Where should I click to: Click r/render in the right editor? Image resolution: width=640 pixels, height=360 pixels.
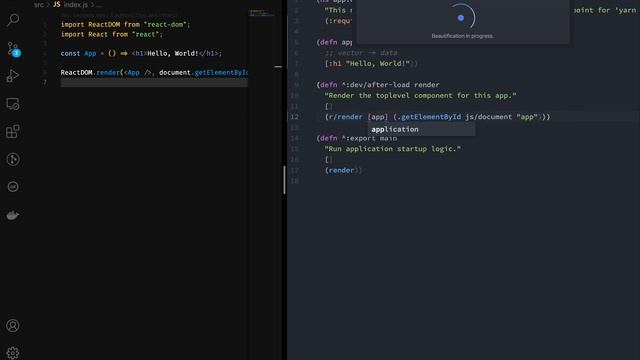click(345, 117)
